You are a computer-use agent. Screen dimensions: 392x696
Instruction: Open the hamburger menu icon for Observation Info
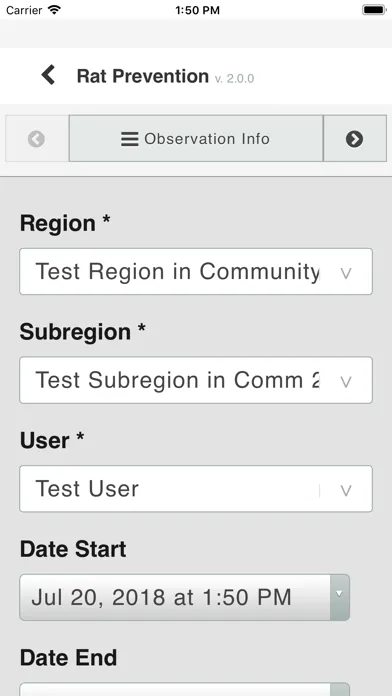point(130,139)
